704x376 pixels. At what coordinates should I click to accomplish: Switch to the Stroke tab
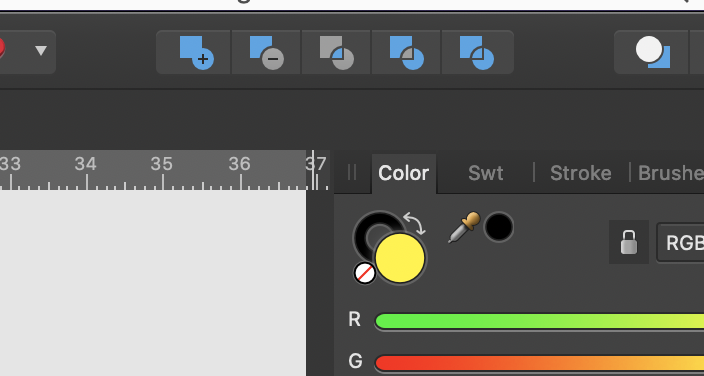[581, 173]
